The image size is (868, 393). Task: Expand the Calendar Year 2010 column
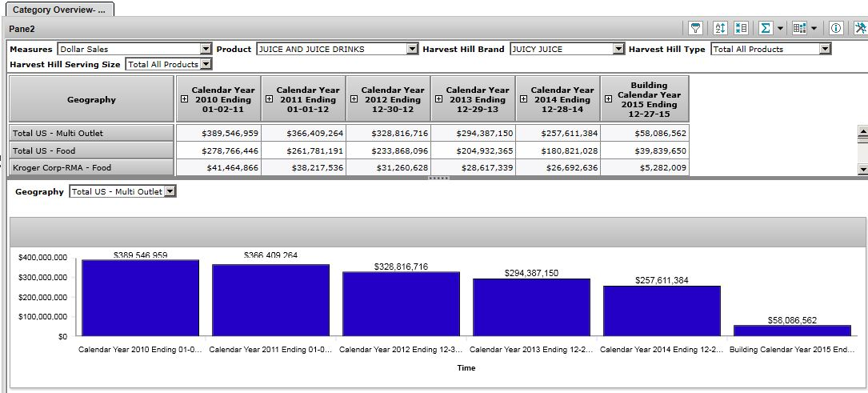[x=186, y=99]
